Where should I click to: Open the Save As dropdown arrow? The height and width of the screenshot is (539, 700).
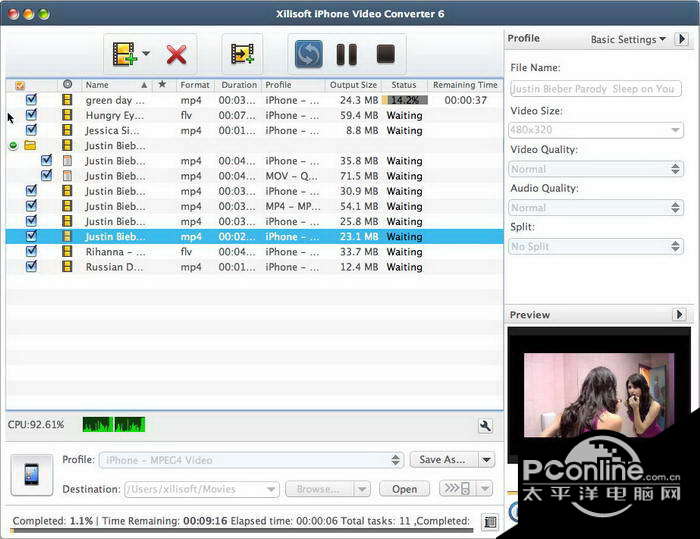pyautogui.click(x=487, y=460)
